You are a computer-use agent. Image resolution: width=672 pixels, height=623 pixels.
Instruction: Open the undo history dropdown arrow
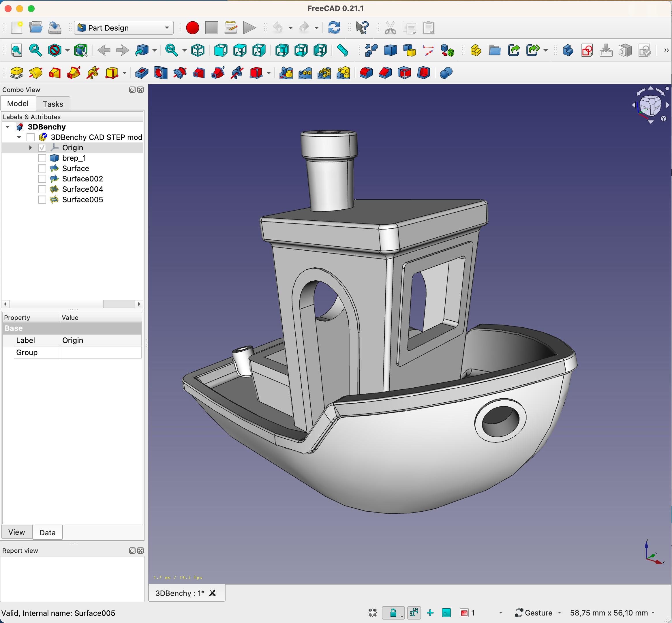pyautogui.click(x=290, y=28)
